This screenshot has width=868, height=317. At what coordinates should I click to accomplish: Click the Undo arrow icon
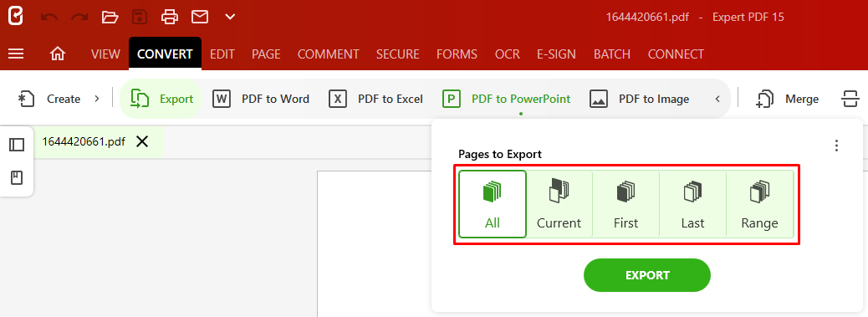pyautogui.click(x=49, y=18)
